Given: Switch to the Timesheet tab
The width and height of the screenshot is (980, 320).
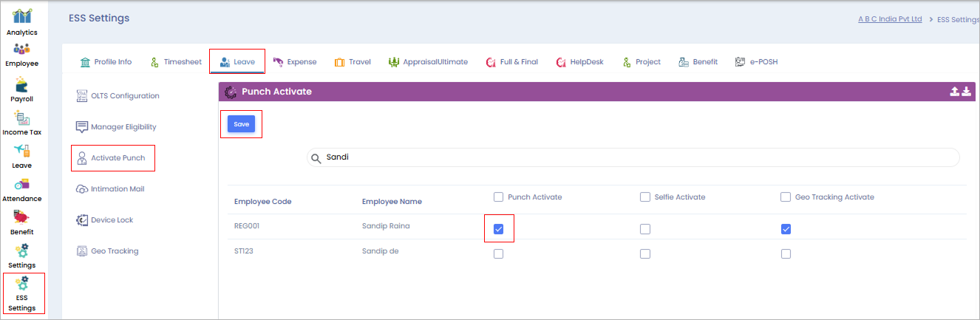Looking at the screenshot, I should (x=175, y=62).
